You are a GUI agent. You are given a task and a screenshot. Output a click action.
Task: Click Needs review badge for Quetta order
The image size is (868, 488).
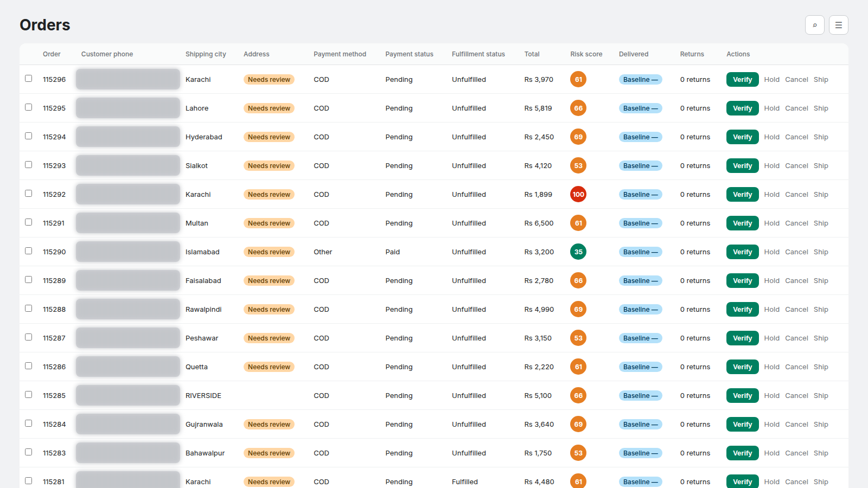(269, 367)
